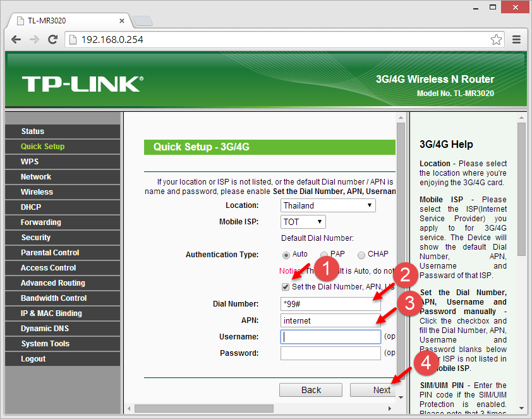The width and height of the screenshot is (532, 419).
Task: Open Quick Setup in sidebar
Action: pyautogui.click(x=63, y=147)
